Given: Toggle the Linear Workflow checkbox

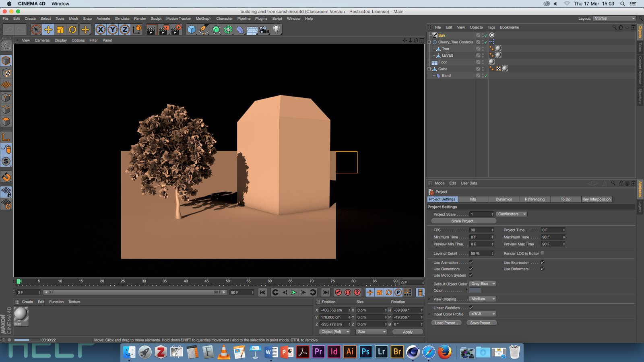Looking at the screenshot, I should [471, 308].
